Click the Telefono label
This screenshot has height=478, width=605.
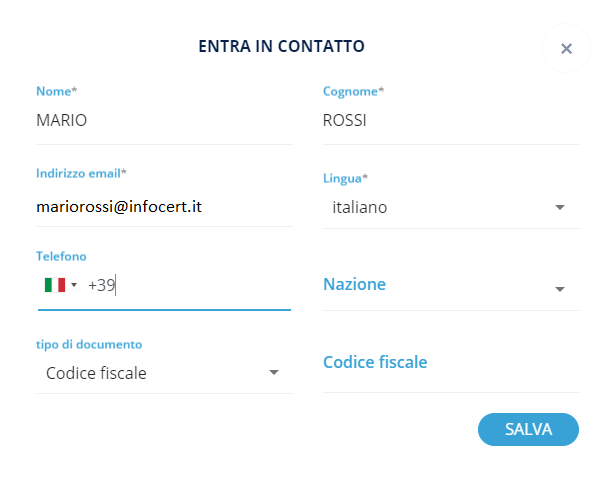[62, 256]
